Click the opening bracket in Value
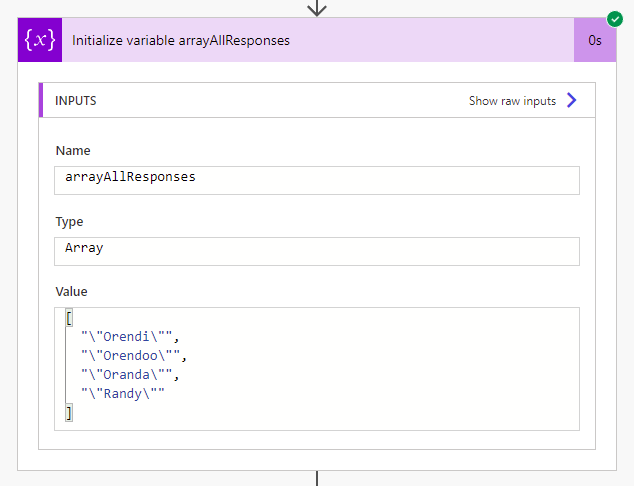 coord(69,318)
